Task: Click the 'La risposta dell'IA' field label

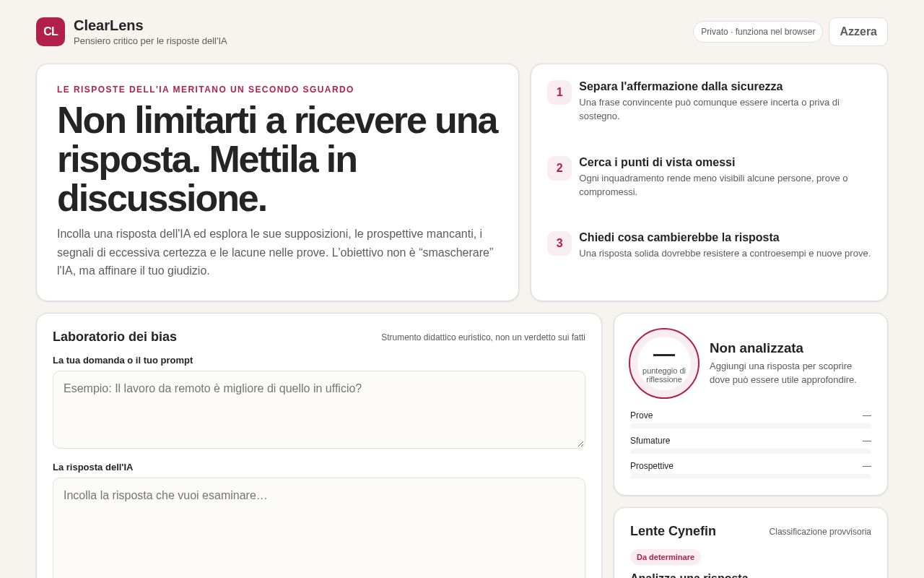Action: coord(92,467)
